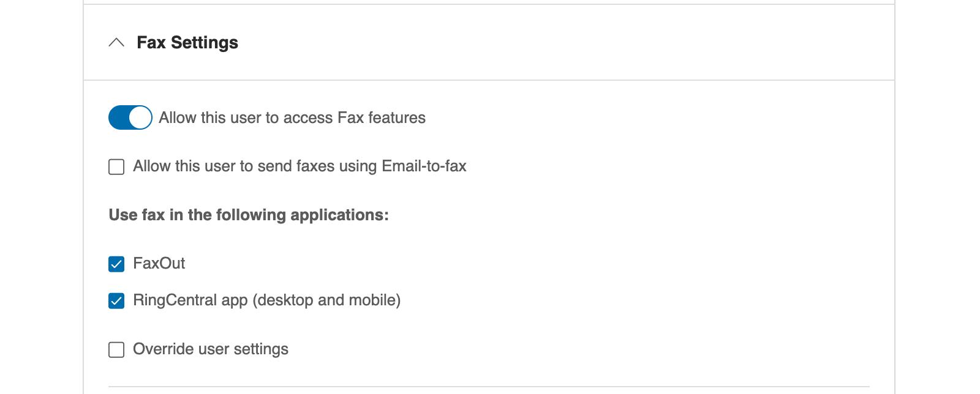Viewport: 980px width, 394px height.
Task: Click empty area of Fax Settings header bar
Action: click(551, 43)
